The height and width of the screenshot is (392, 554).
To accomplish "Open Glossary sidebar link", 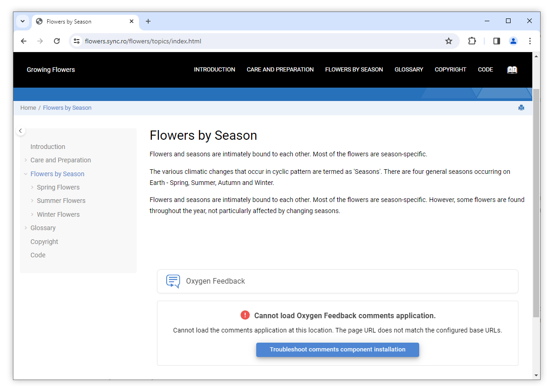I will point(43,228).
